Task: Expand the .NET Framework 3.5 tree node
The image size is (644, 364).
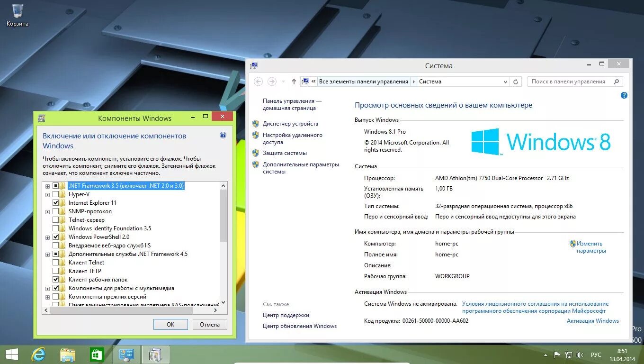Action: [x=47, y=186]
